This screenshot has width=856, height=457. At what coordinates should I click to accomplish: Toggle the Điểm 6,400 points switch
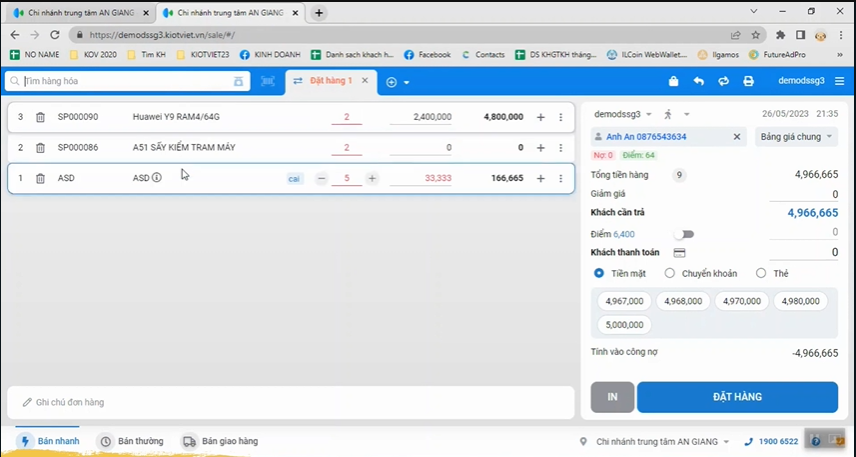click(683, 234)
